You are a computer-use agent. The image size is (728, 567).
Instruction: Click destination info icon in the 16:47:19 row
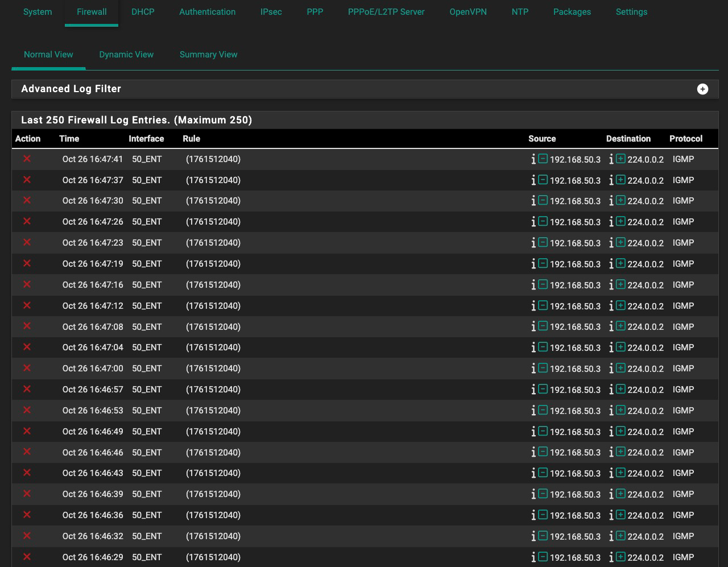pyautogui.click(x=611, y=264)
